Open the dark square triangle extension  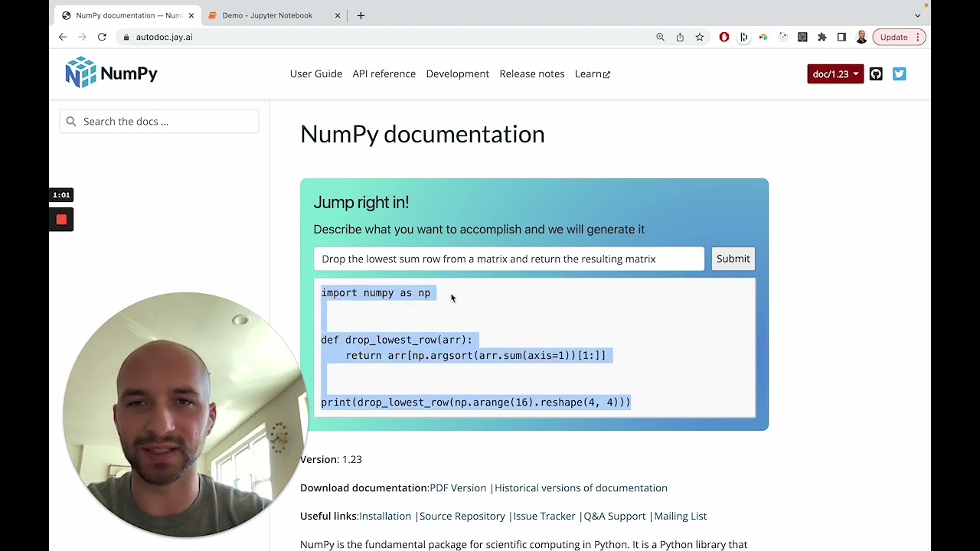point(802,37)
